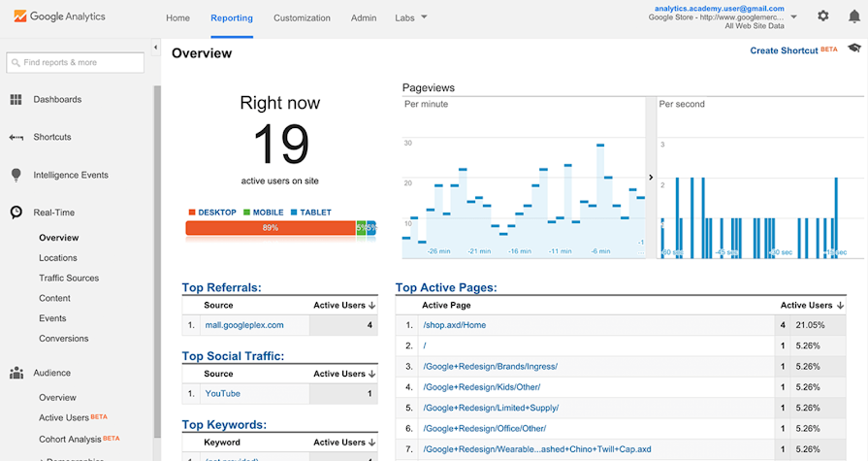
Task: Click the blue TABLET legend swatch
Action: click(x=294, y=213)
